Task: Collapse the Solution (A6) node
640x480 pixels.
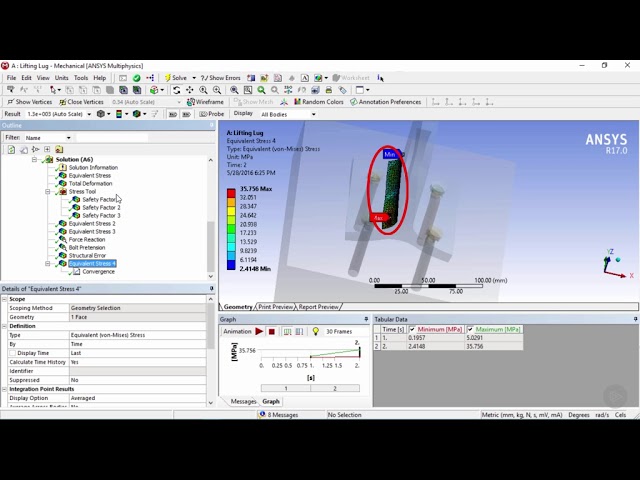Action: tap(34, 160)
